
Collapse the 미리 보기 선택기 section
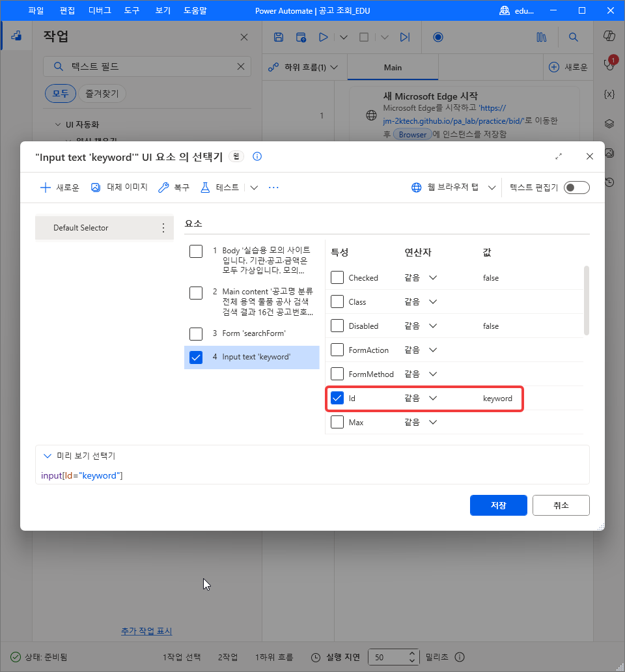pos(48,456)
